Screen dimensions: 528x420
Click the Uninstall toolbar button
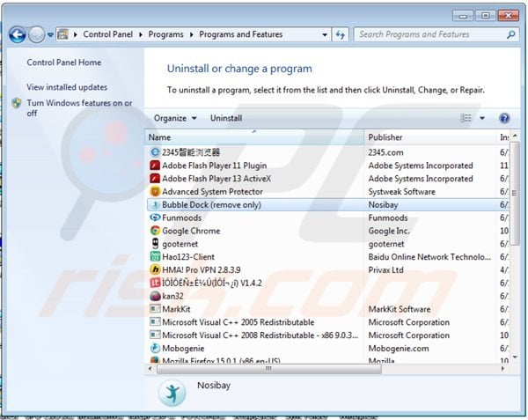pyautogui.click(x=226, y=118)
